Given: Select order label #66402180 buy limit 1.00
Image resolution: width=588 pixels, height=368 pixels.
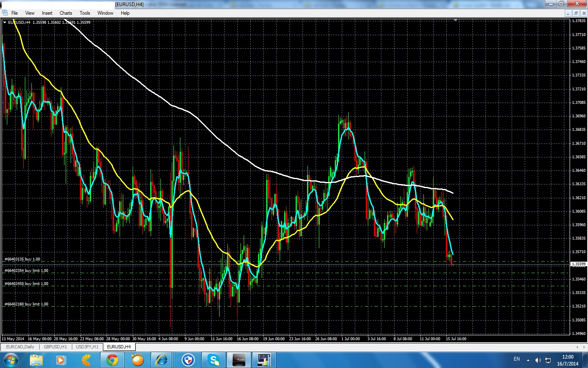Looking at the screenshot, I should click(x=27, y=304).
